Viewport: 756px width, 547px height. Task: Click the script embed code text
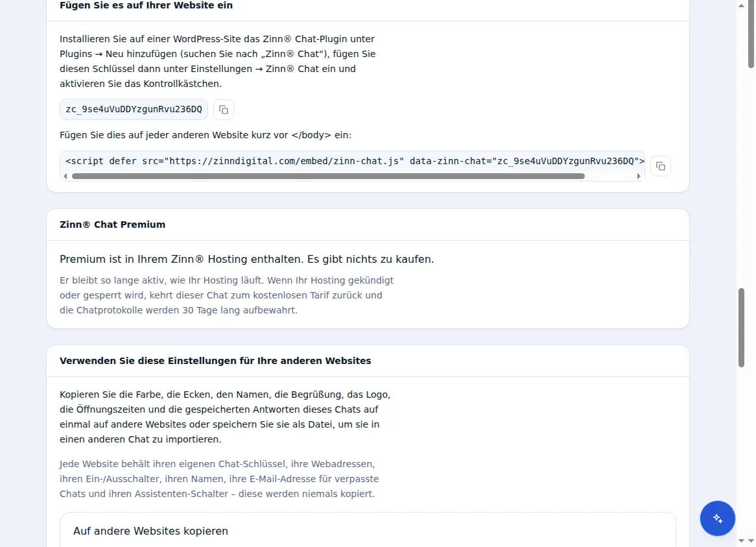355,161
